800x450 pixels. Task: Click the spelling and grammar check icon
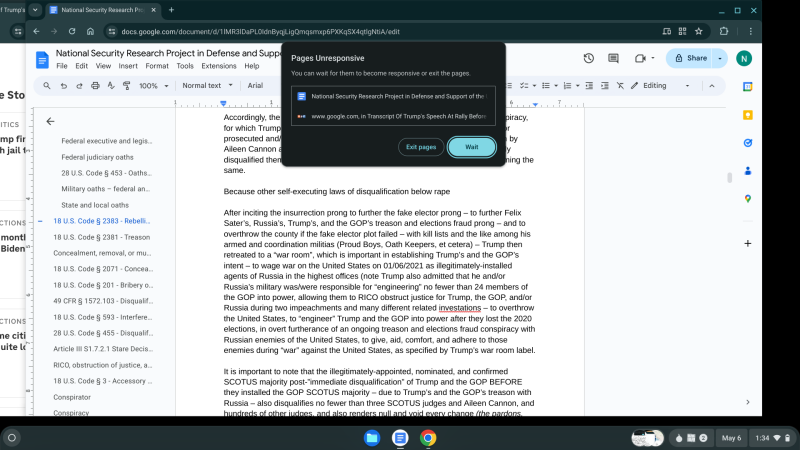(x=111, y=86)
